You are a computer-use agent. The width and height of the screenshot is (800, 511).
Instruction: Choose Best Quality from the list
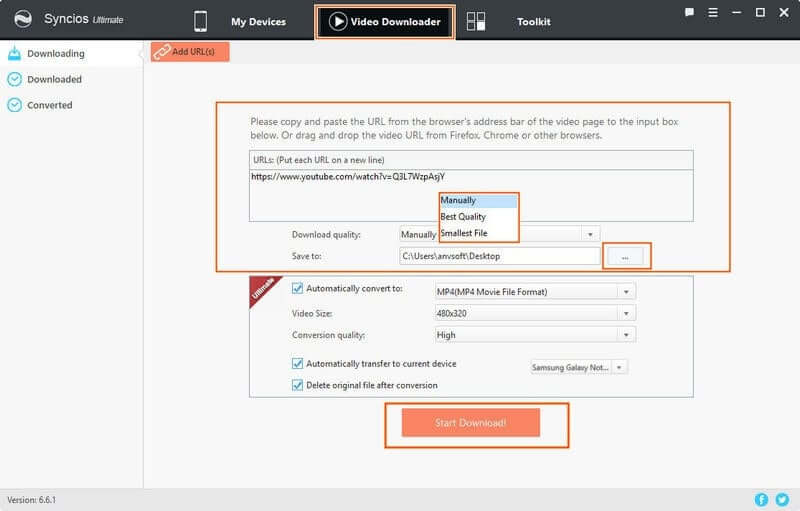pyautogui.click(x=478, y=217)
